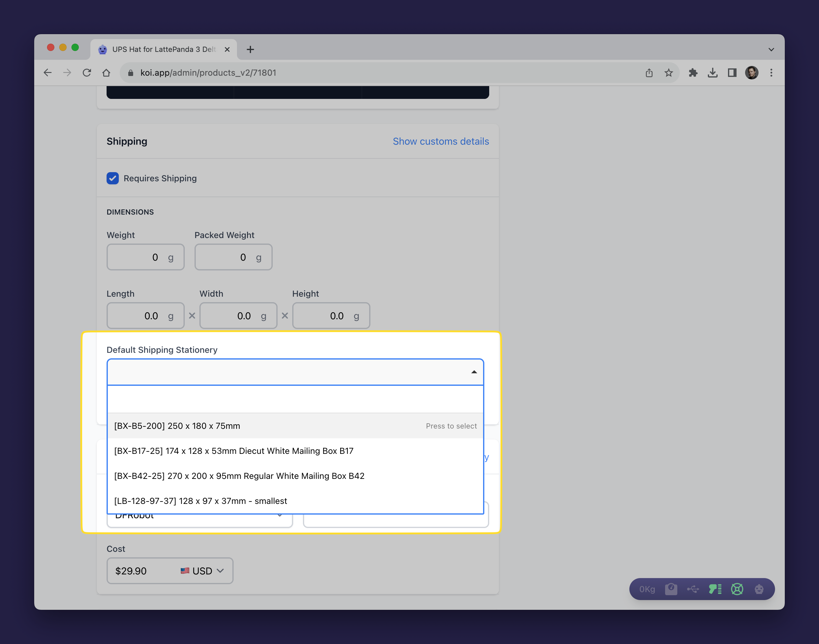Click the barcode scanner icon
819x644 pixels.
tap(715, 589)
